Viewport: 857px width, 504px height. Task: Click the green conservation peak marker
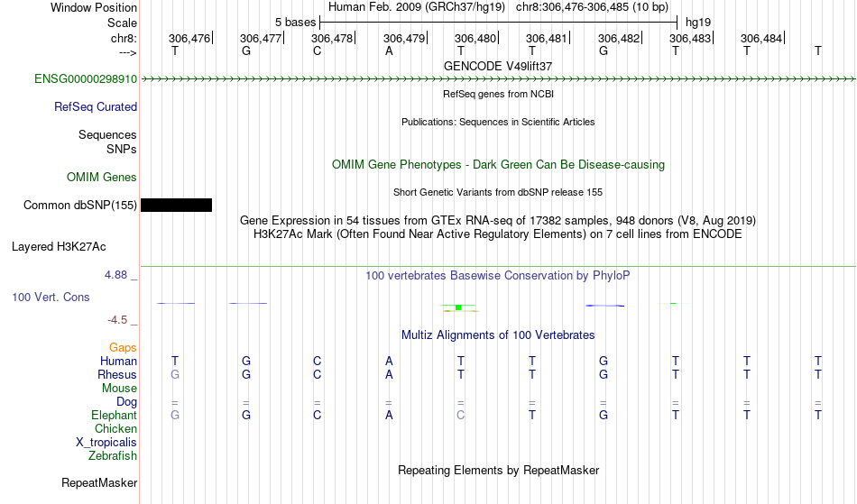[x=458, y=308]
